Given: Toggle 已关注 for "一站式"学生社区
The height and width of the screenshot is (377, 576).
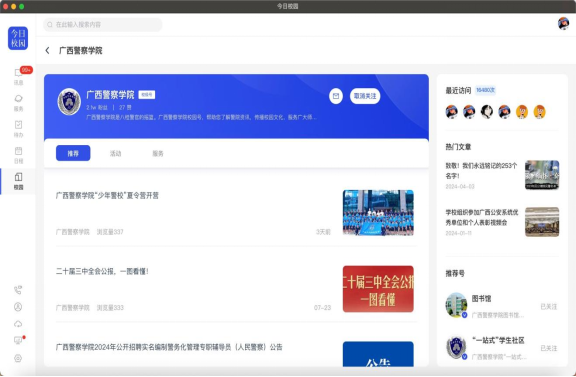Looking at the screenshot, I should 549,348.
